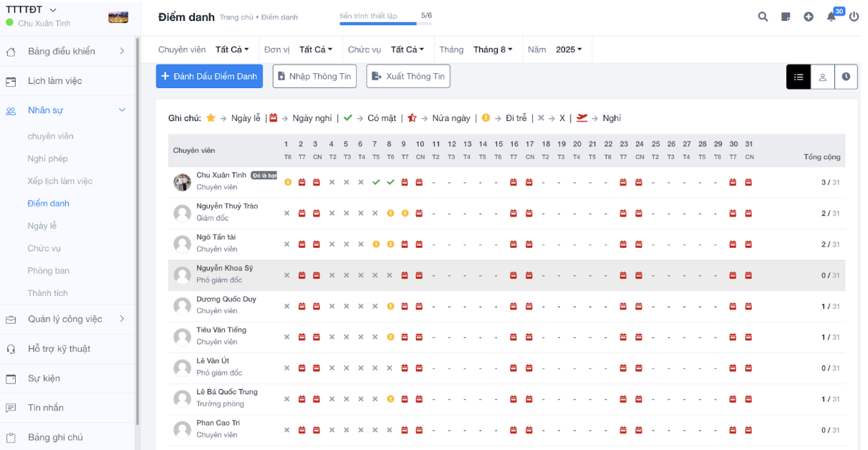Click Chu Xuân Tình's avatar photo in table

[x=182, y=182]
